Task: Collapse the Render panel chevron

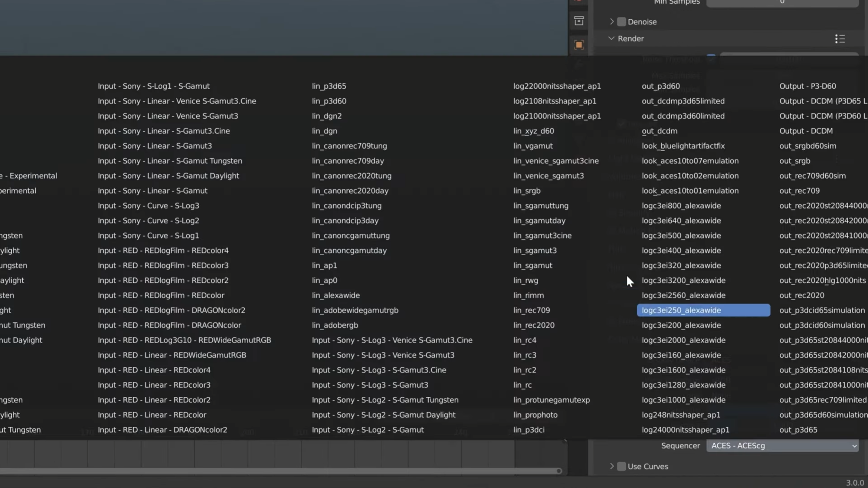Action: pos(611,38)
